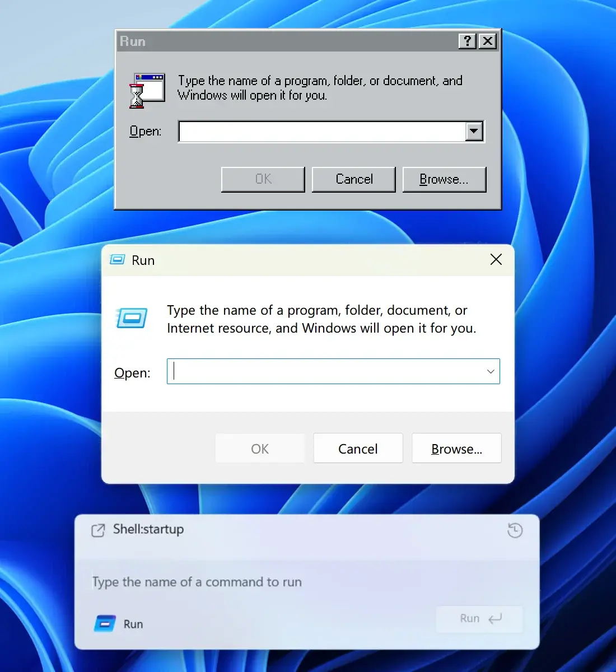Click Browse... in the white Run dialog
616x672 pixels.
coord(456,449)
